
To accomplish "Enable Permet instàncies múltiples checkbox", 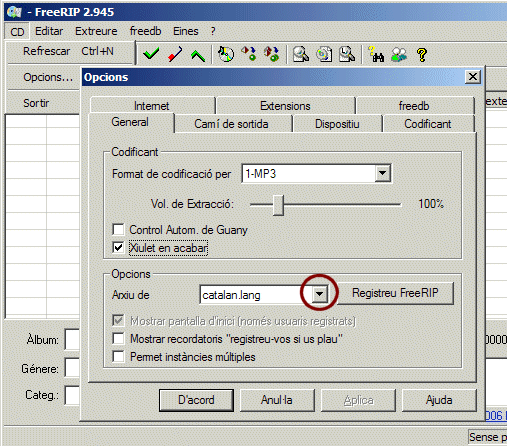I will pyautogui.click(x=118, y=356).
